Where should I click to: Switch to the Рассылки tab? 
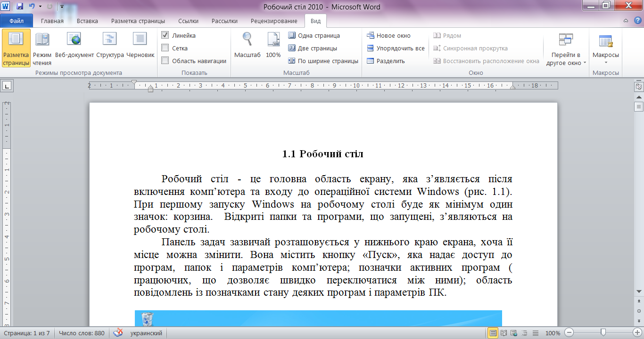click(224, 21)
